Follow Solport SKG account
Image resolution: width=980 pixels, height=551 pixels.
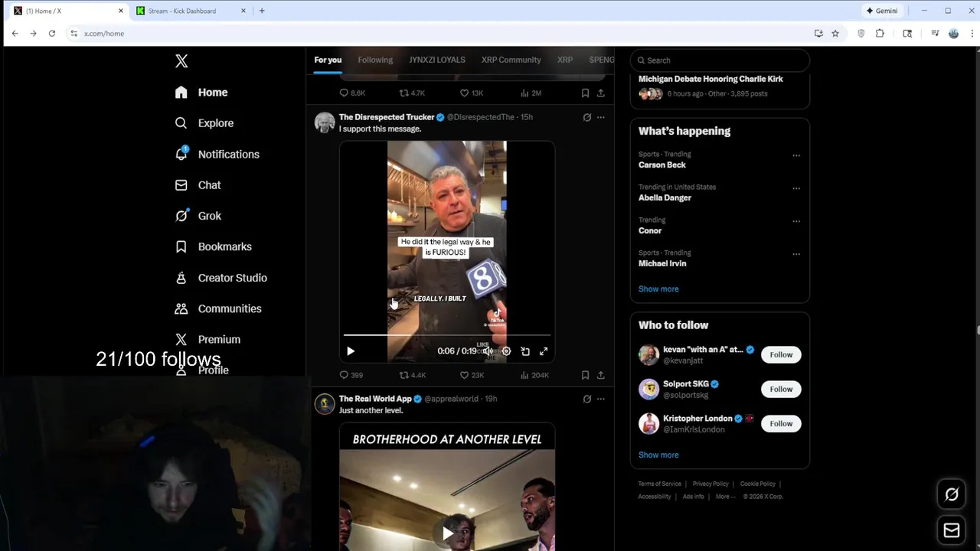[781, 390]
